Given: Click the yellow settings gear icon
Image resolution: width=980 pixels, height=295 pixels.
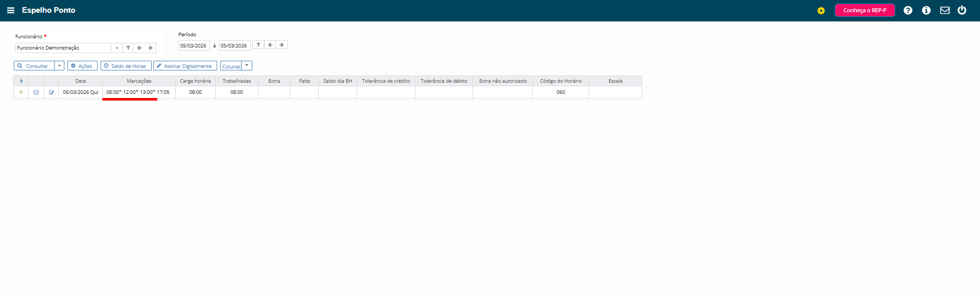Looking at the screenshot, I should 821,11.
